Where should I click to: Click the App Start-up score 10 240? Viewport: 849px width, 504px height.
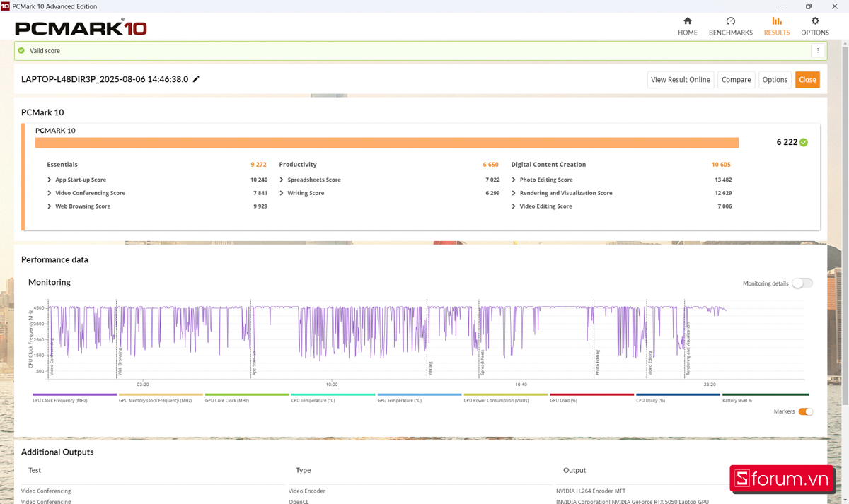point(259,180)
